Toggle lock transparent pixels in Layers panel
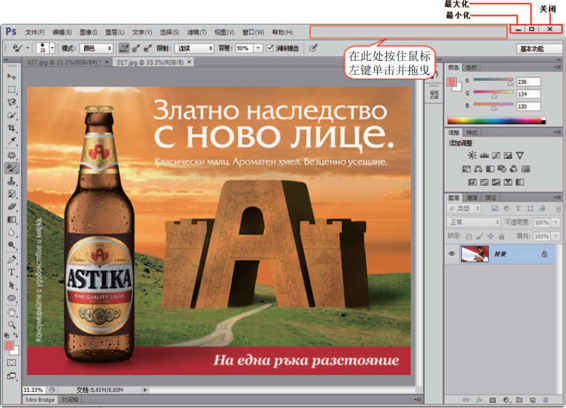The image size is (566, 408). (x=469, y=236)
